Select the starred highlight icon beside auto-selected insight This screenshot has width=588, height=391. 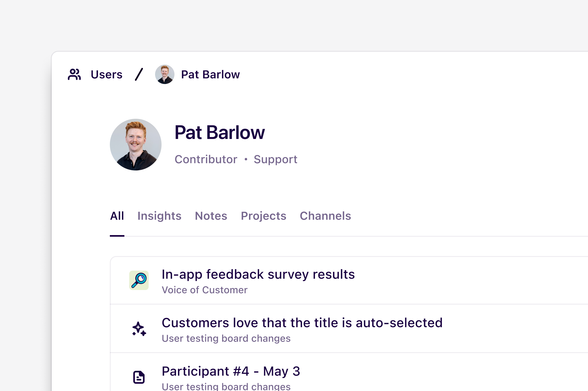(139, 329)
